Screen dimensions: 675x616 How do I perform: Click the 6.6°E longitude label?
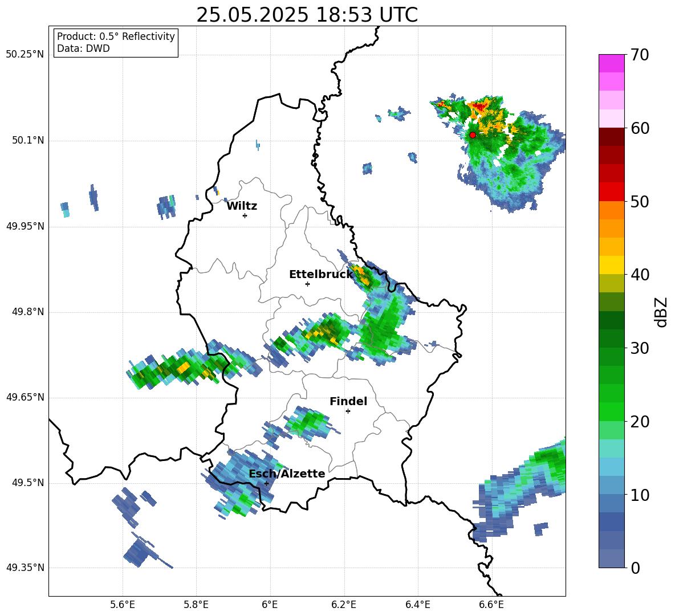coord(491,605)
